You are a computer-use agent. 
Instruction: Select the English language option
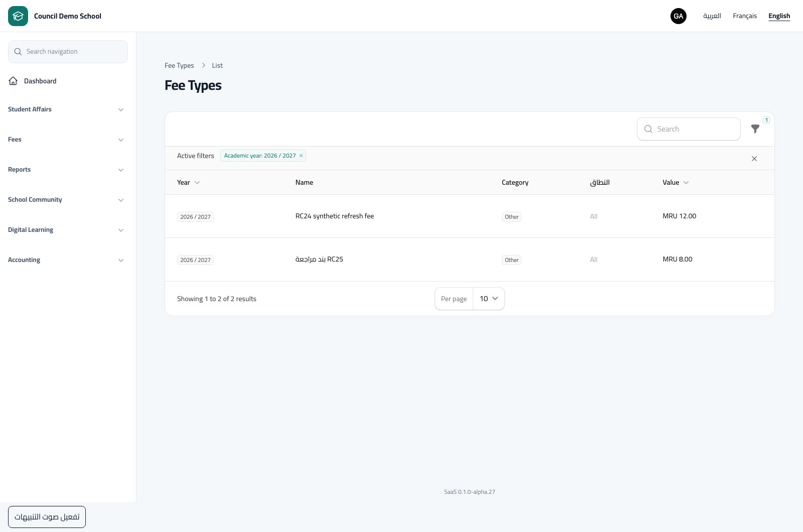779,16
